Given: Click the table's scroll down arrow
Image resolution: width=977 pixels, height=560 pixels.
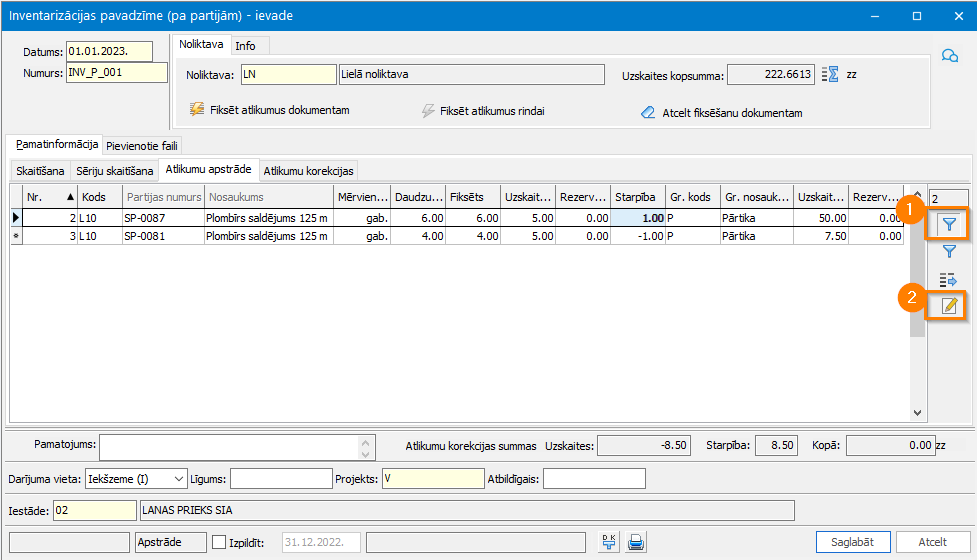Looking at the screenshot, I should click(917, 411).
